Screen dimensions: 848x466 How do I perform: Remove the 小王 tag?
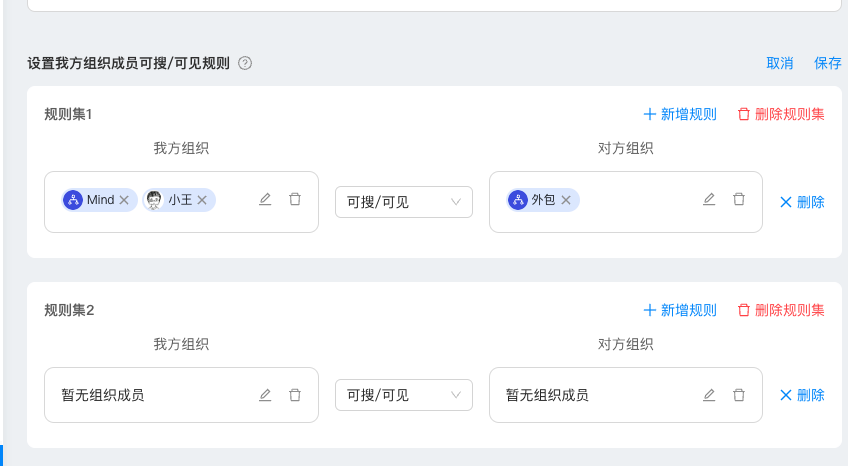[202, 200]
